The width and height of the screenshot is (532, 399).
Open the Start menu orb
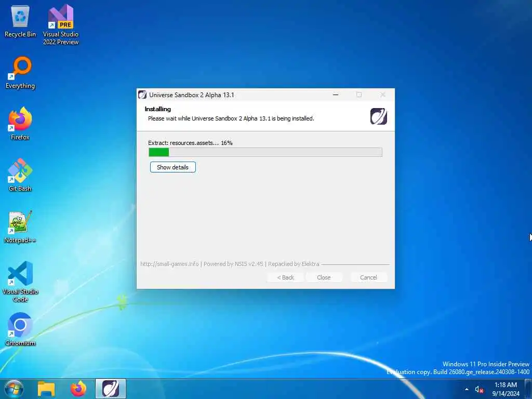(x=14, y=389)
